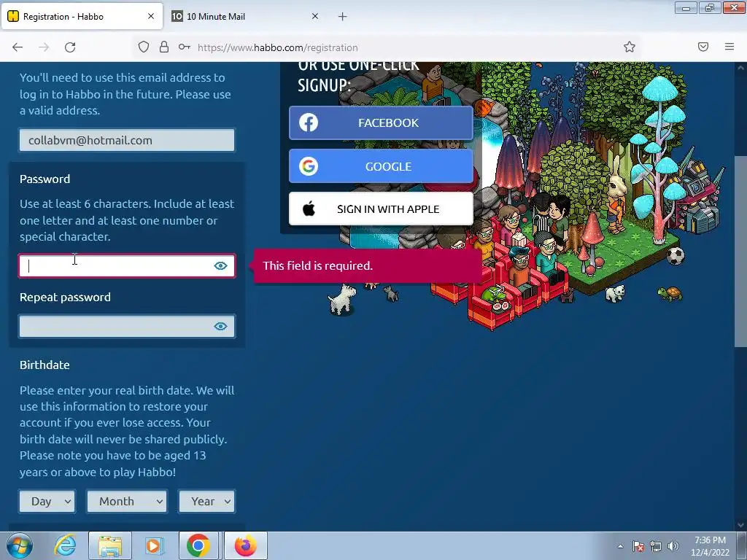This screenshot has height=560, width=747.
Task: Open the Day birthdate dropdown
Action: tap(47, 502)
